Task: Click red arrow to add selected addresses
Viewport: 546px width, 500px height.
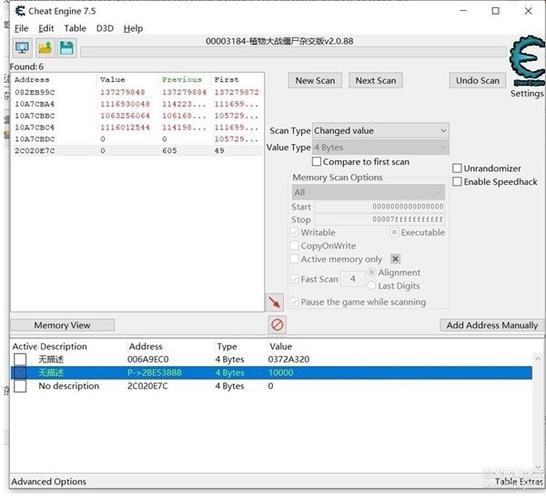Action: tap(274, 302)
